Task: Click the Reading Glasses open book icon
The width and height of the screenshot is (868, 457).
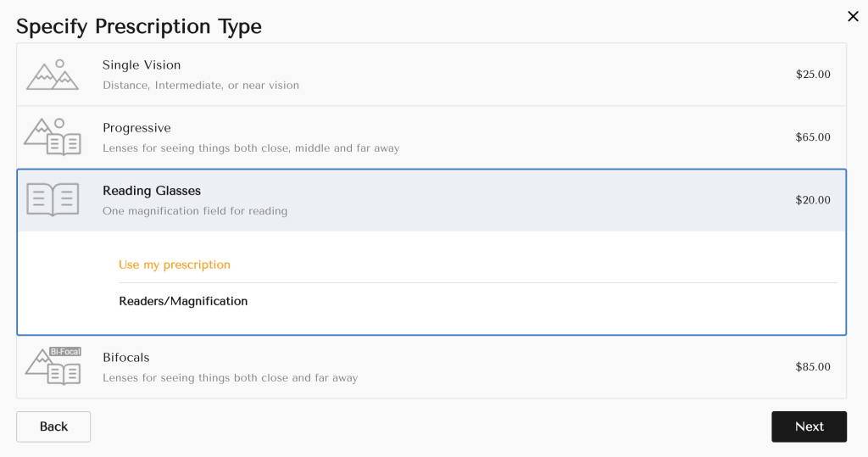Action: [x=53, y=199]
